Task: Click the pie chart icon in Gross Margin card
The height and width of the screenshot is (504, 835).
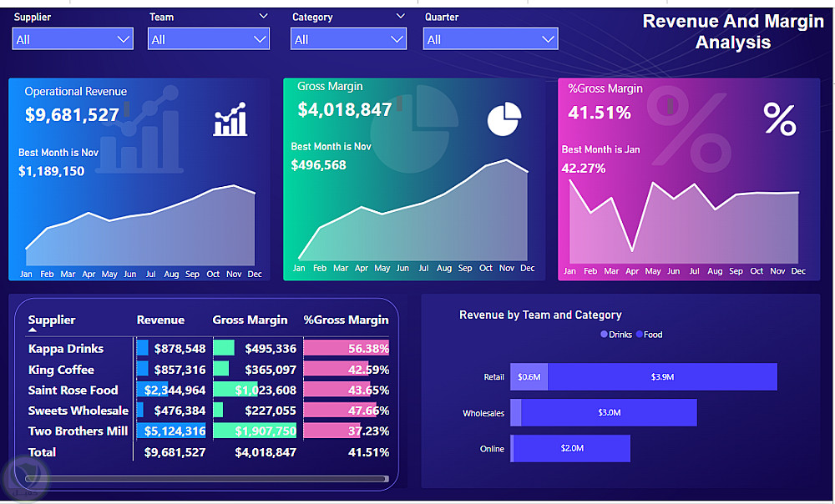Action: tap(504, 118)
